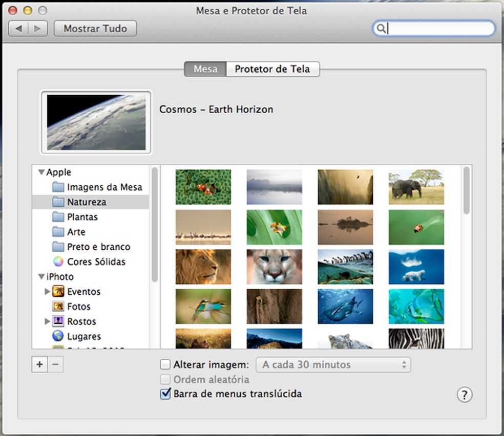Viewport: 504px width, 436px height.
Task: Switch to the Protetor de Tela tab
Action: (x=272, y=69)
